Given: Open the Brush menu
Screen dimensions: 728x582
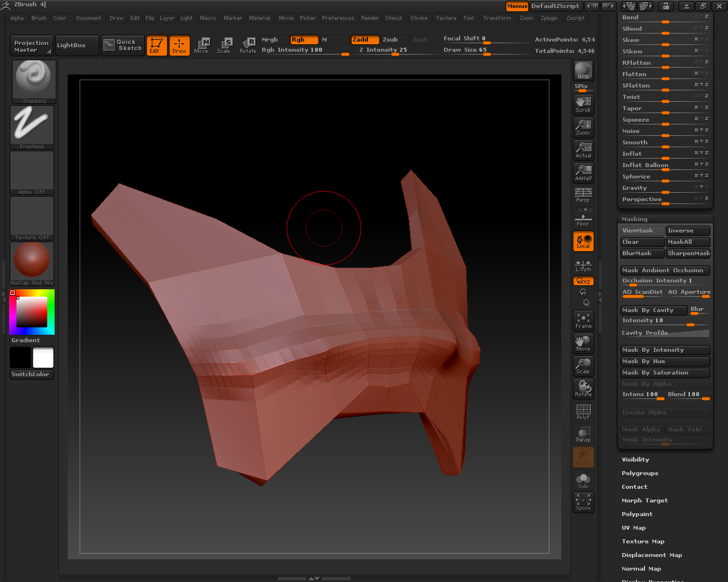Looking at the screenshot, I should (x=39, y=18).
